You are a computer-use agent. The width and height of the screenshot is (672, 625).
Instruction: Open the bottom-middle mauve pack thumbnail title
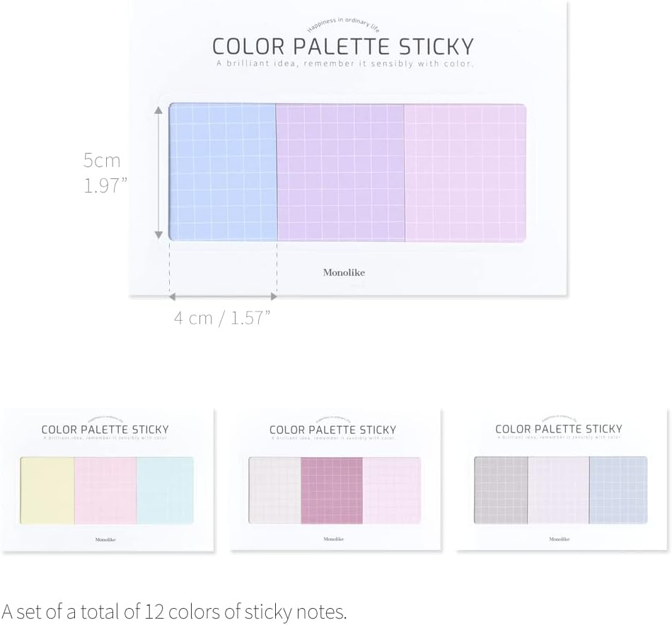pyautogui.click(x=332, y=430)
